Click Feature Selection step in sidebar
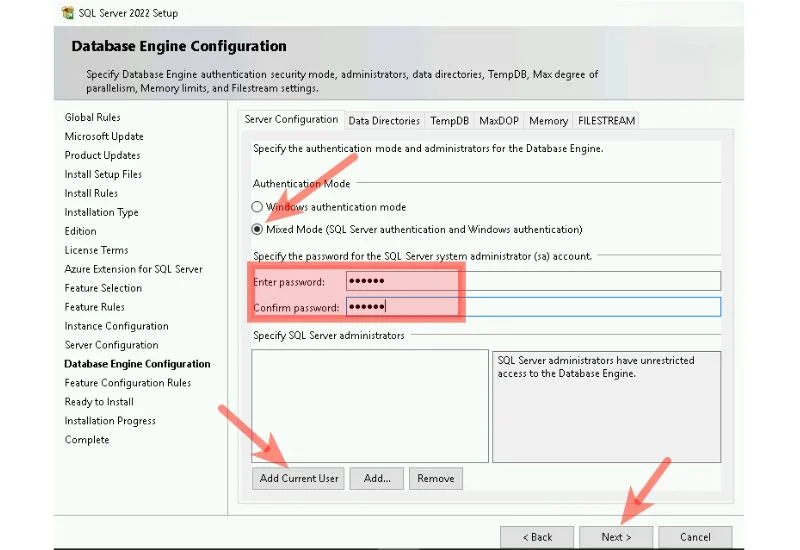The image size is (800, 550). tap(103, 288)
